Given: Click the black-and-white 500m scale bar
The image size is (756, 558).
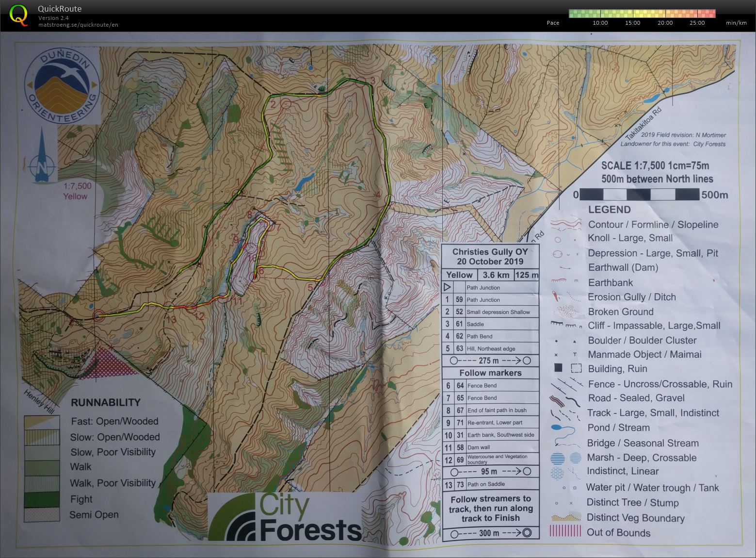Looking at the screenshot, I should coord(640,195).
